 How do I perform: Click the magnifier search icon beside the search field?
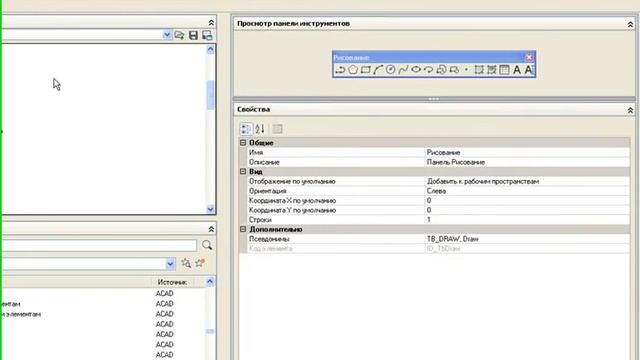207,245
